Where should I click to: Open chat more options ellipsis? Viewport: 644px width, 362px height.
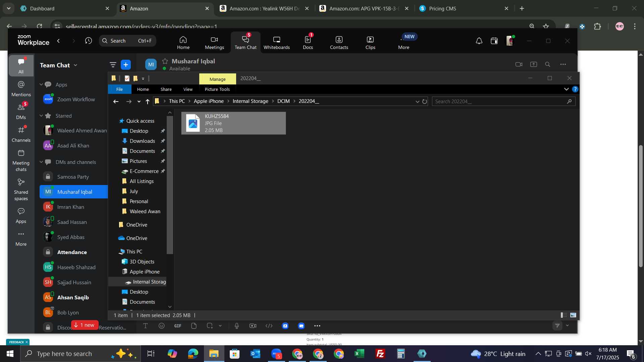tap(563, 64)
